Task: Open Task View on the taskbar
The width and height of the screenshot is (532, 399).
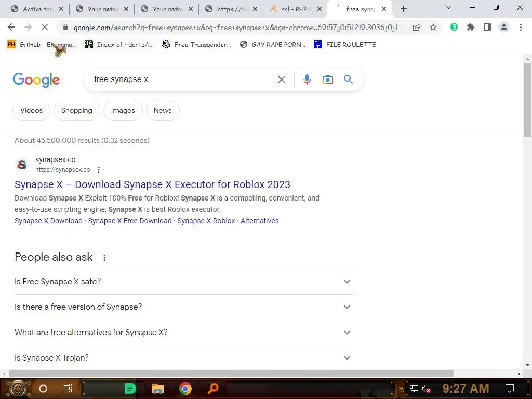Action: (68, 389)
